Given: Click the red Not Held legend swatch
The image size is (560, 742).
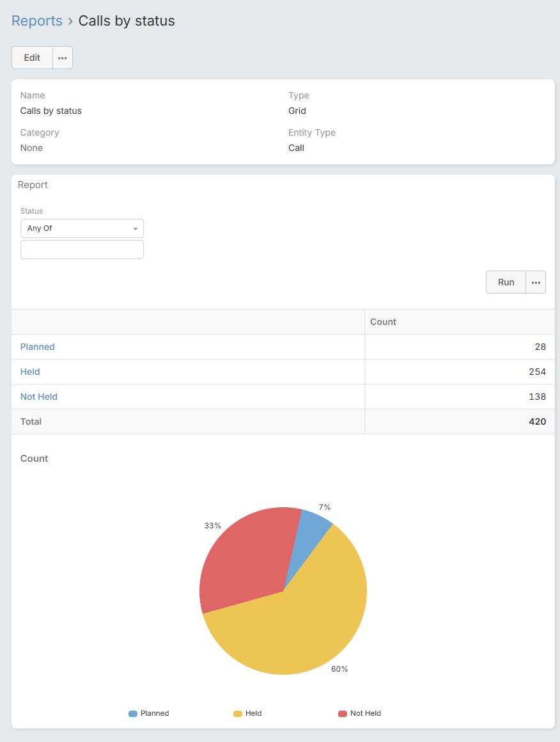Looking at the screenshot, I should point(343,713).
